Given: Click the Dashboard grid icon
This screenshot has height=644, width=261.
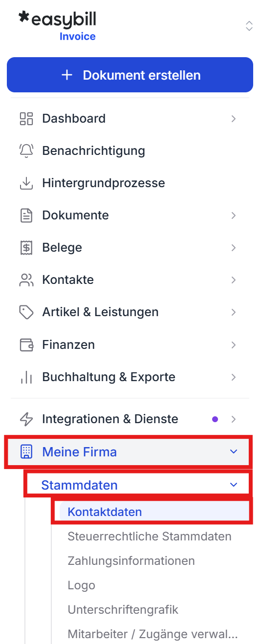Looking at the screenshot, I should 26,119.
